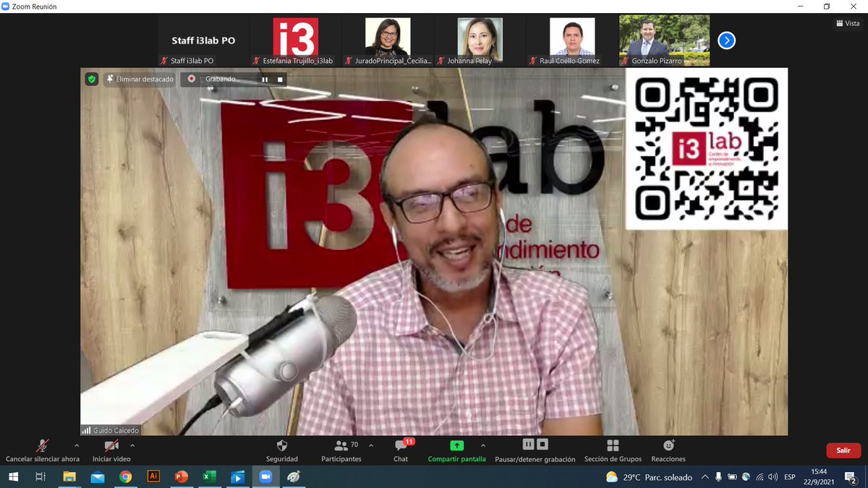The width and height of the screenshot is (868, 488).
Task: Open the system tray volume control
Action: 773,477
